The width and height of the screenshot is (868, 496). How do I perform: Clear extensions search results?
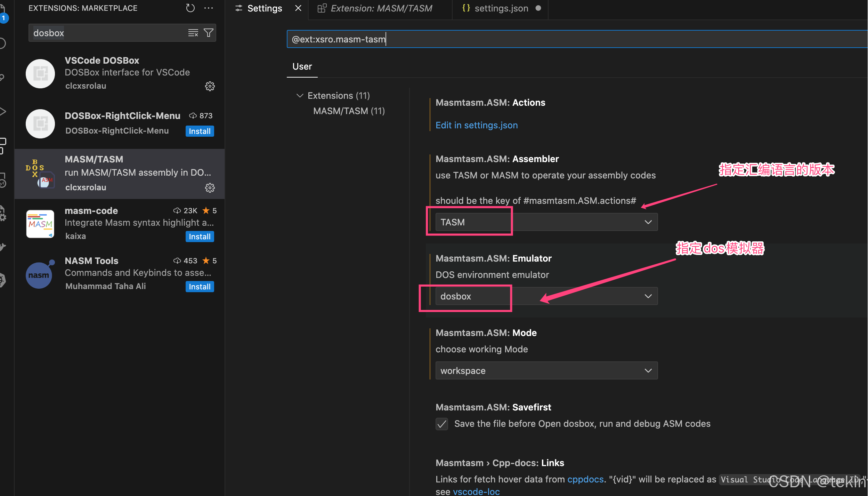pos(193,33)
